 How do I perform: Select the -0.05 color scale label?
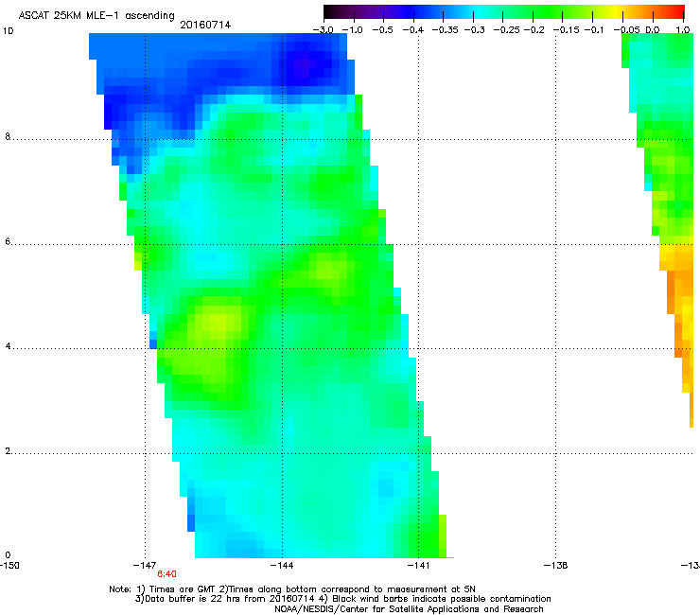[x=626, y=30]
